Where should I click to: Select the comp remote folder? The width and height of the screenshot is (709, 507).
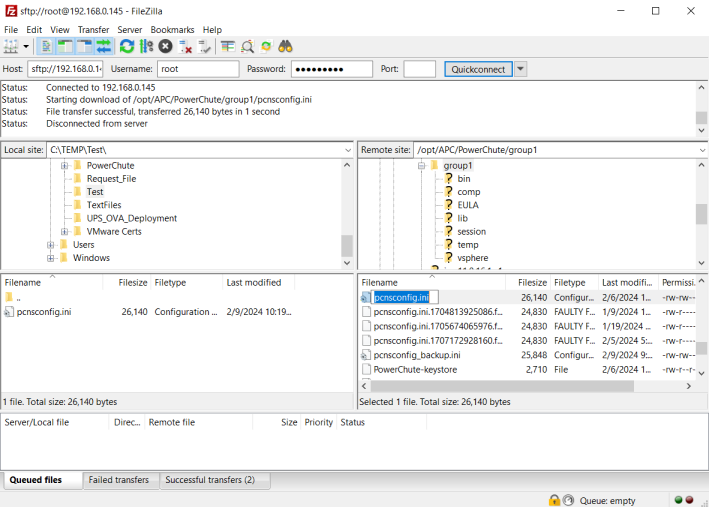point(468,192)
